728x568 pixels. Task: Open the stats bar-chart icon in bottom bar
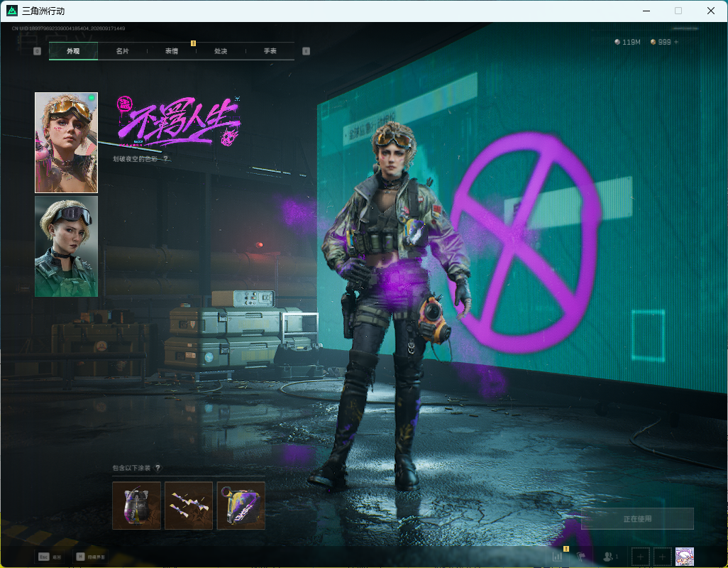coord(557,557)
